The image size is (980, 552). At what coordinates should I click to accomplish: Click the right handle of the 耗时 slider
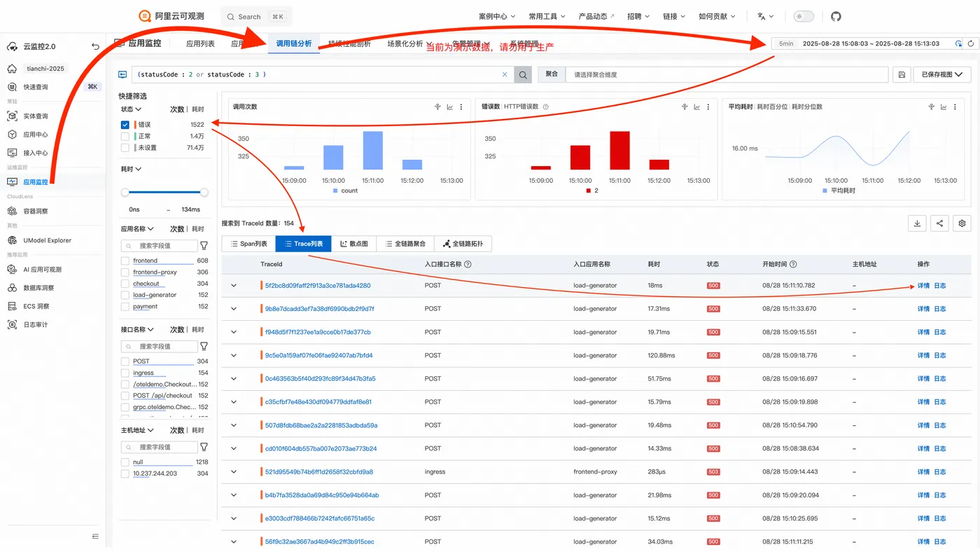click(x=204, y=192)
